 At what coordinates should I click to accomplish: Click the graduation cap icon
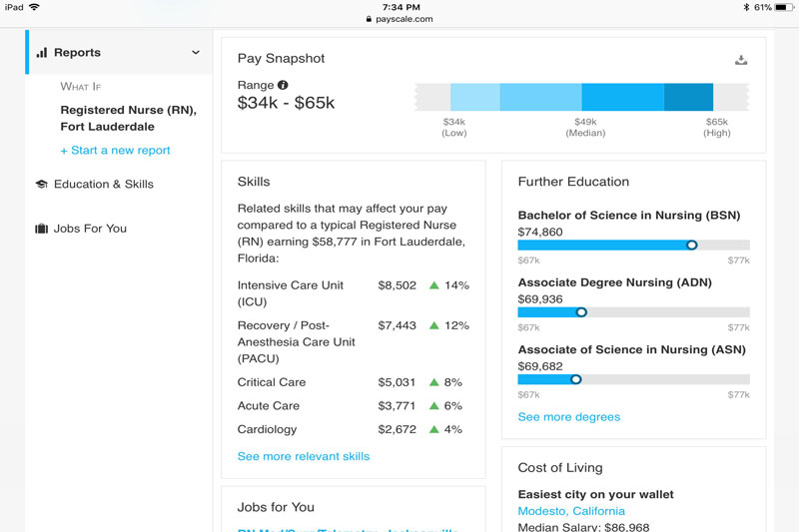pos(41,185)
